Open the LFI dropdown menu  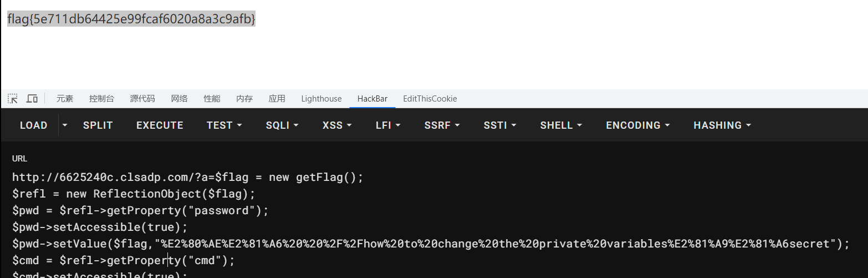(x=388, y=125)
